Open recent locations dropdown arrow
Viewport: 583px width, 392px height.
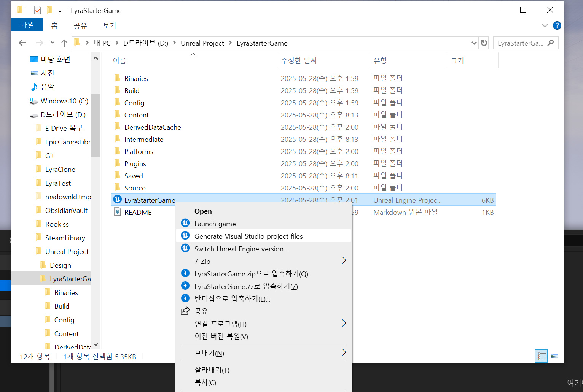[x=53, y=43]
